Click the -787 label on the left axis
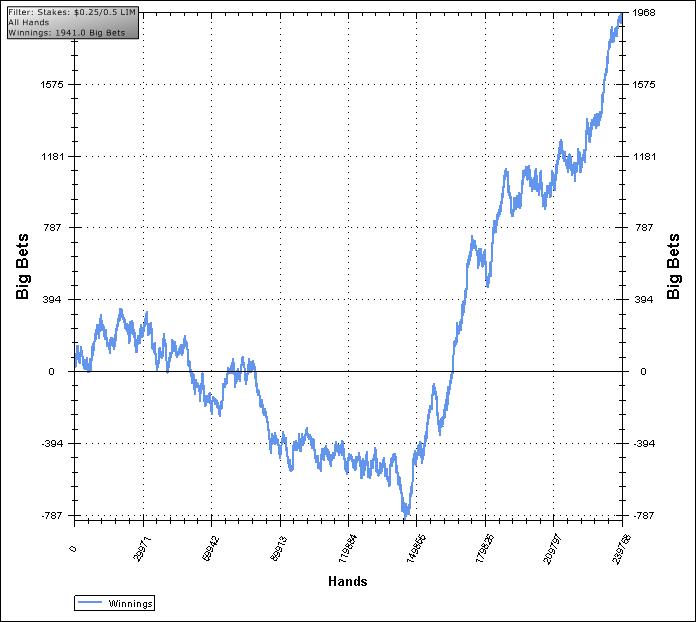This screenshot has height=622, width=696. pyautogui.click(x=52, y=515)
